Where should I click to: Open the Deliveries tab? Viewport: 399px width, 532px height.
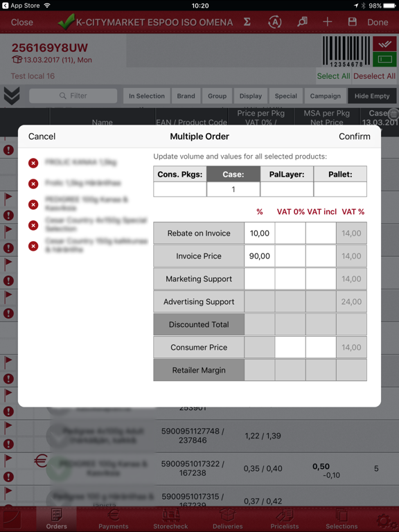(x=228, y=519)
